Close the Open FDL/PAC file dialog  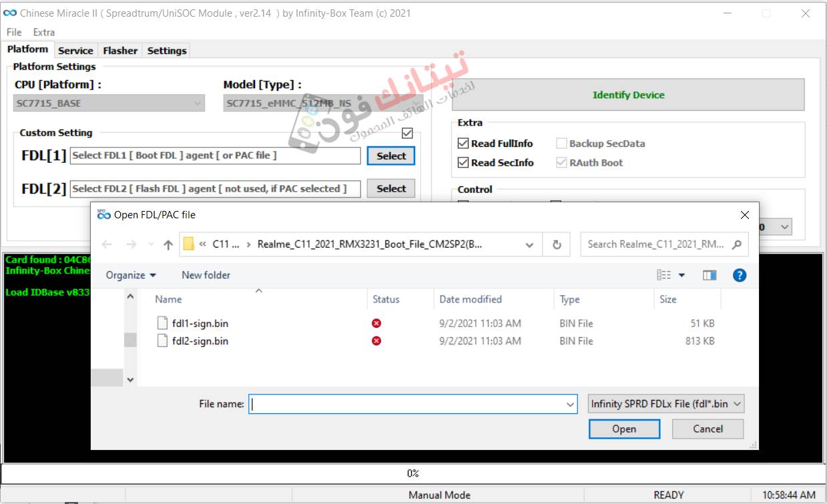pos(744,215)
